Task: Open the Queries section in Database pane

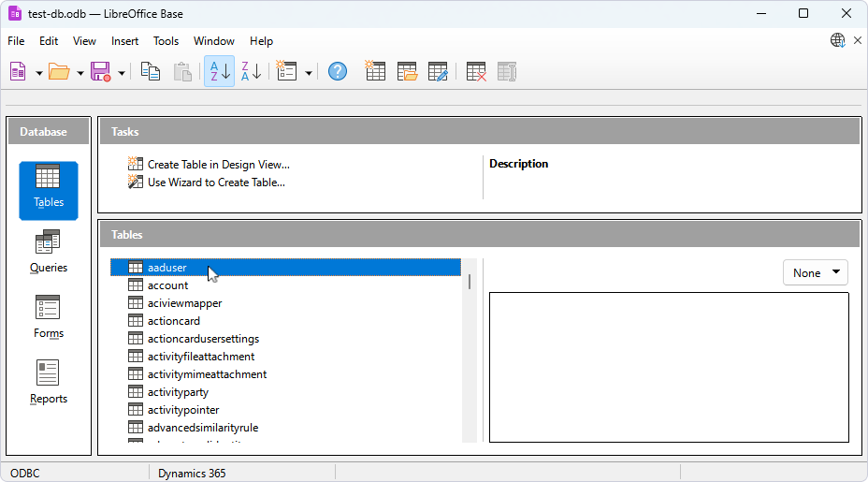Action: pos(49,252)
